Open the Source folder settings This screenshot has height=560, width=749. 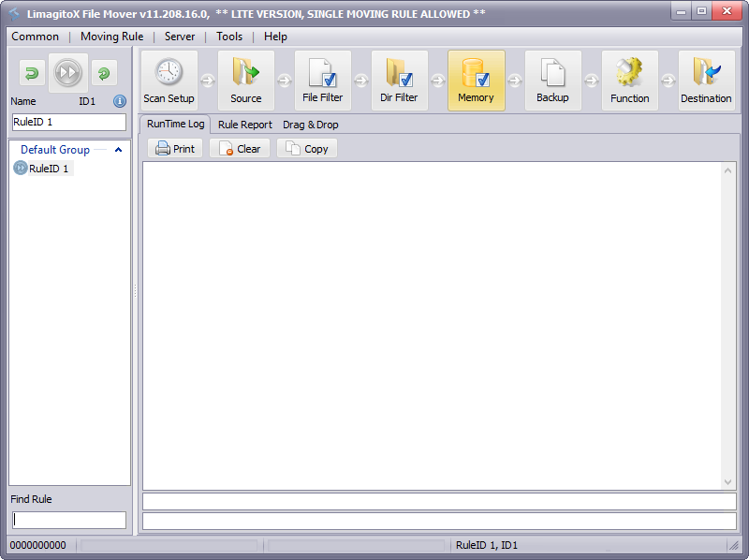[246, 81]
